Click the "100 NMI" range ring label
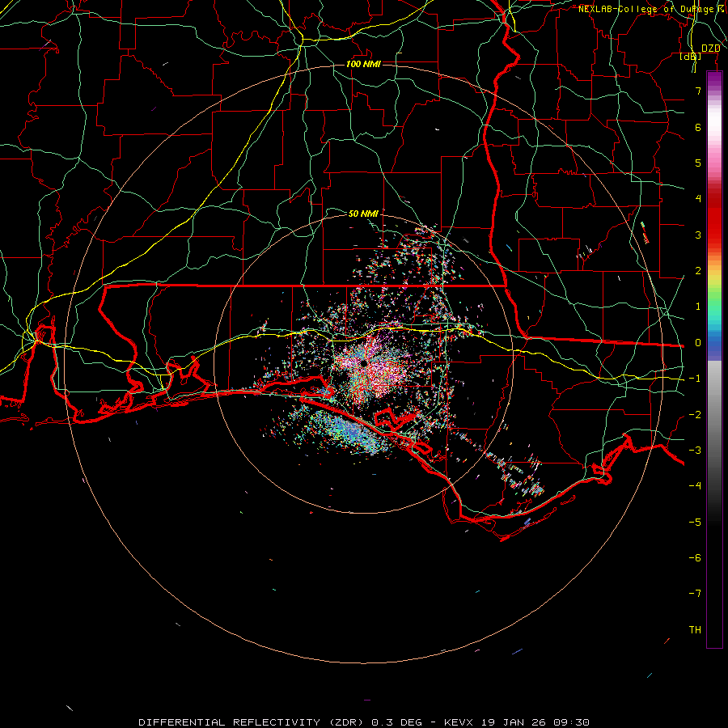Viewport: 728px width, 728px height. tap(363, 64)
